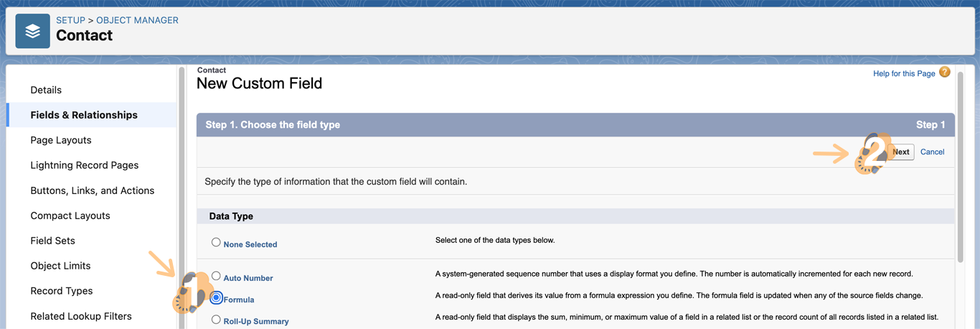Pick the Roll-Up Summary radio option
The height and width of the screenshot is (329, 980).
coord(216,320)
